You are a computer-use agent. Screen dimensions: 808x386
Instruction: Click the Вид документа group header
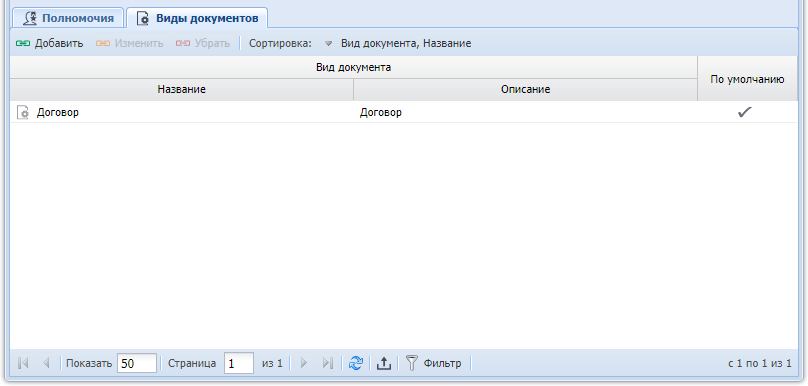pos(354,68)
